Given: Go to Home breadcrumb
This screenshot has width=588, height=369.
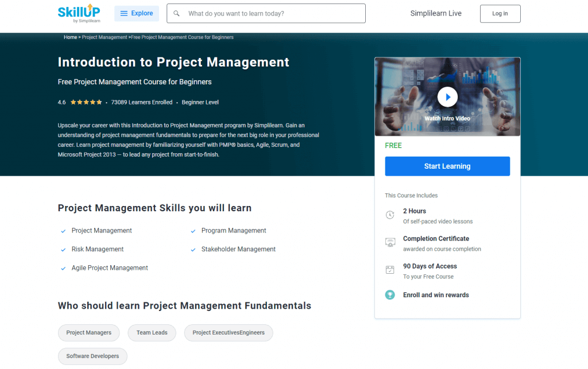Looking at the screenshot, I should coord(70,37).
